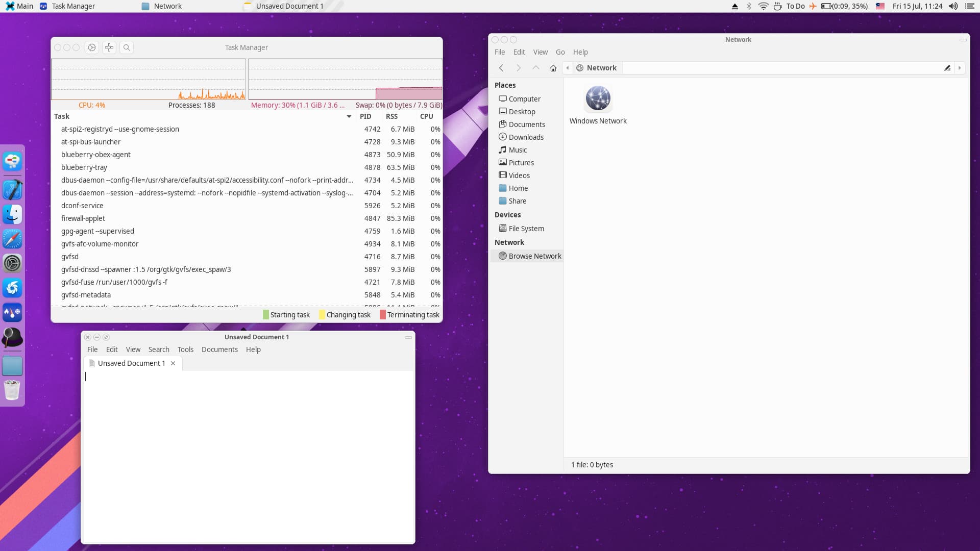Click the CPU usage graph in Task Manager

point(148,79)
